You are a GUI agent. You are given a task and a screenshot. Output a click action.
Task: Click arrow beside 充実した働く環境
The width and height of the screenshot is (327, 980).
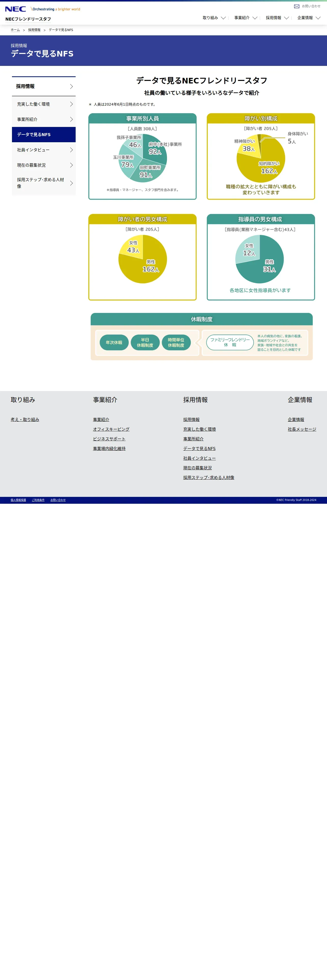(x=71, y=104)
